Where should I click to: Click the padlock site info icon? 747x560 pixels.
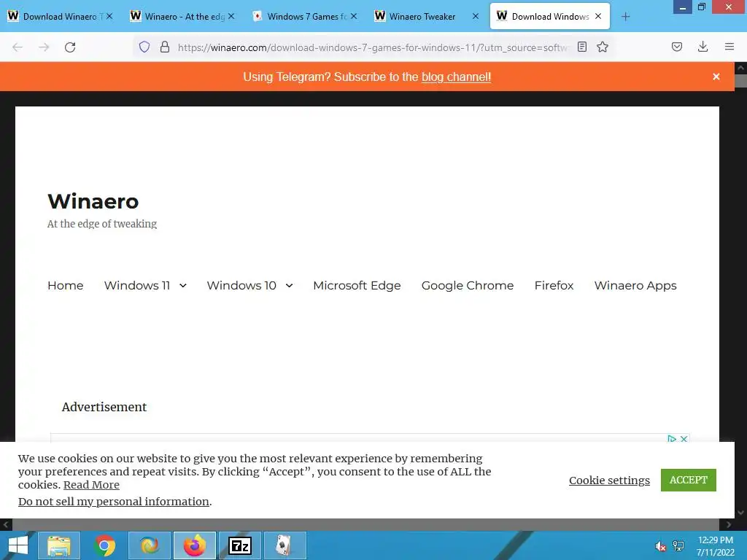point(165,47)
